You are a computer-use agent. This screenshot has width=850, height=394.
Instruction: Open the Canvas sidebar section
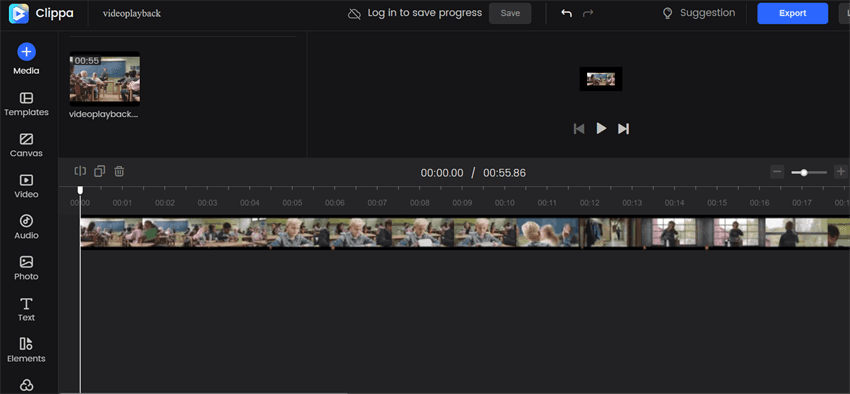click(27, 145)
